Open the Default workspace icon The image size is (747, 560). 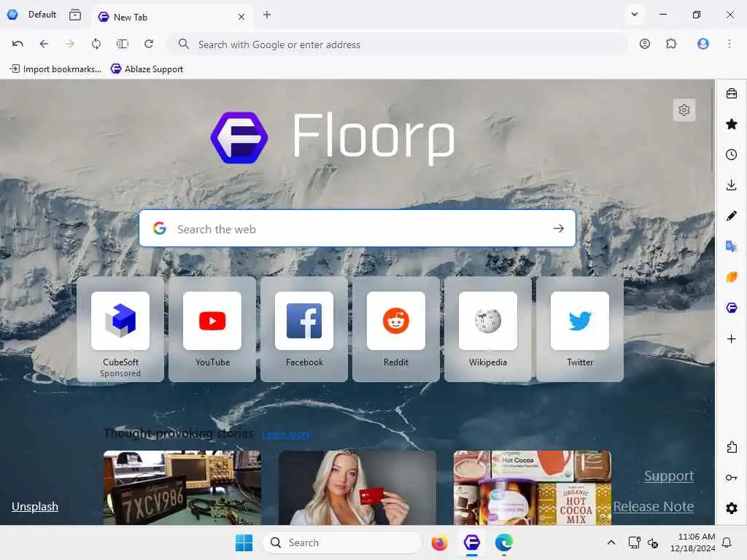click(12, 15)
